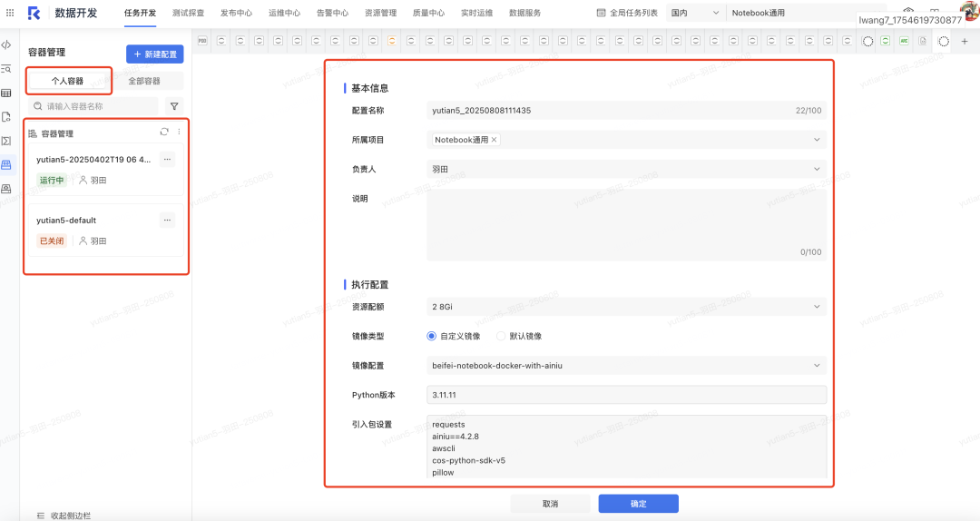Open more menu for yutian5-20250402T19 container

point(167,160)
